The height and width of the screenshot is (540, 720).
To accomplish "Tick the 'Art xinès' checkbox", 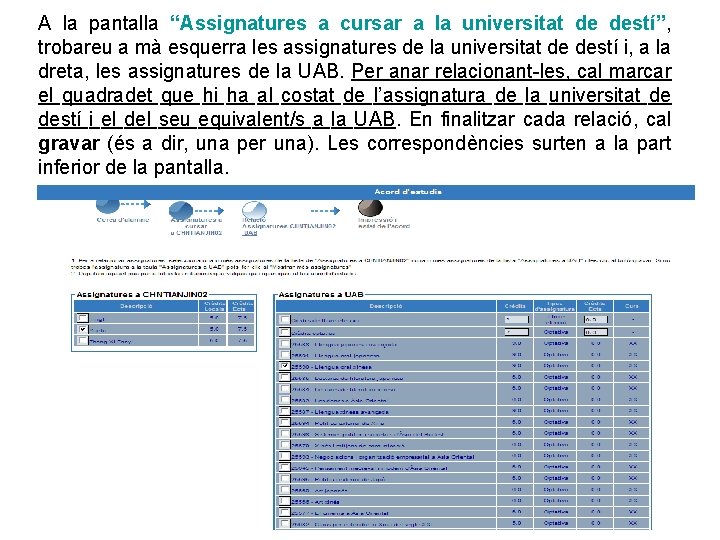I will [285, 501].
